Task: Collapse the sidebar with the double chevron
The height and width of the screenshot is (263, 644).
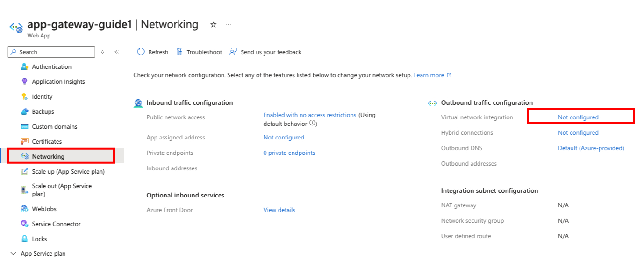Action: pos(116,52)
